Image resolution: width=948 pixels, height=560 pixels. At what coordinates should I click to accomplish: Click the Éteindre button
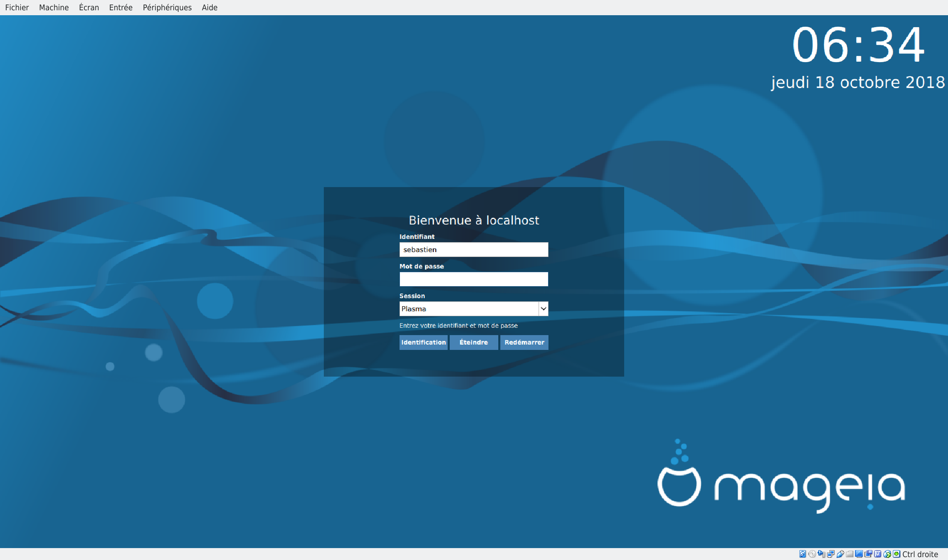click(474, 342)
